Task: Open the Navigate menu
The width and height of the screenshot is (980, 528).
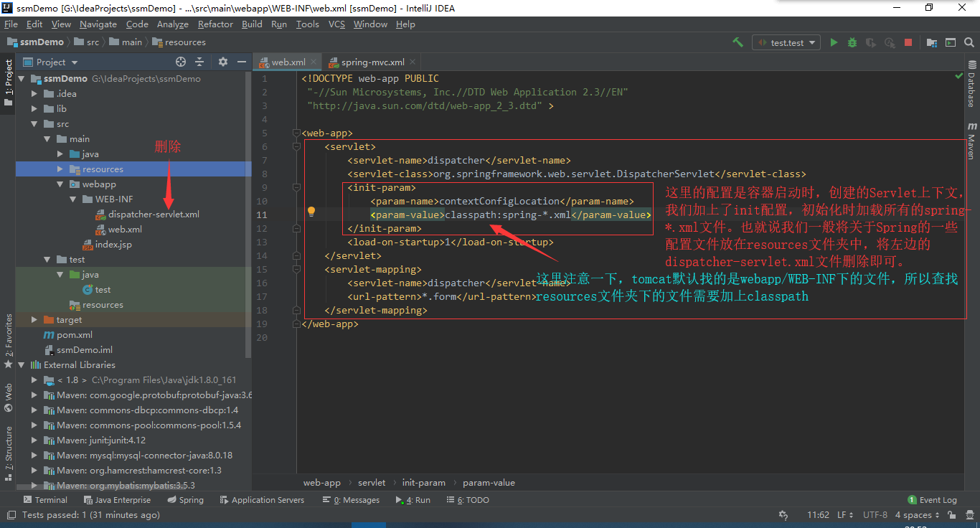Action: 98,24
